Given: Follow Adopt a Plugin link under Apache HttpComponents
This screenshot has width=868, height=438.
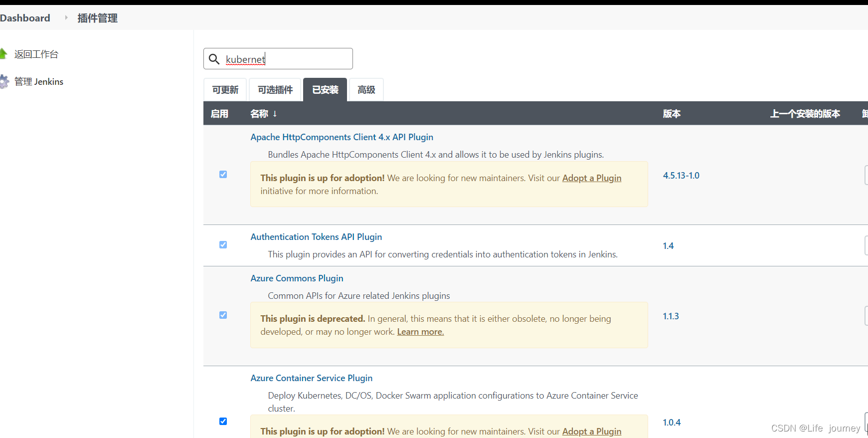Looking at the screenshot, I should tap(592, 178).
